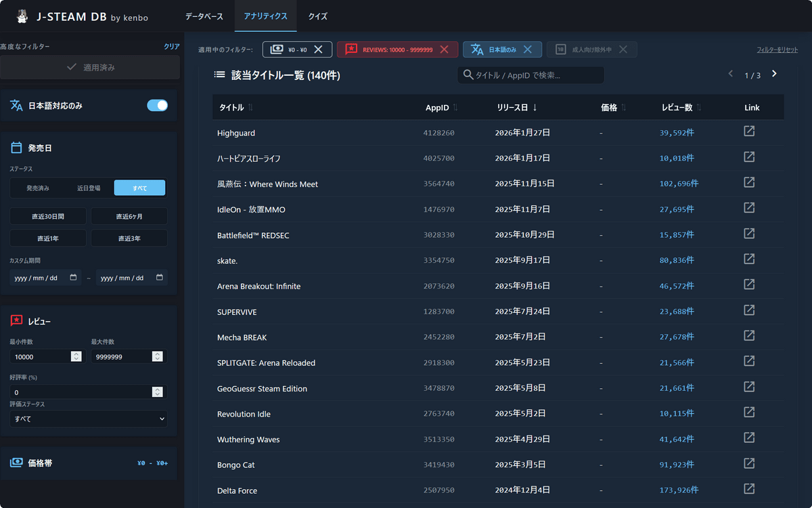812x508 pixels.
Task: Select 近日登場 status option
Action: pos(89,188)
